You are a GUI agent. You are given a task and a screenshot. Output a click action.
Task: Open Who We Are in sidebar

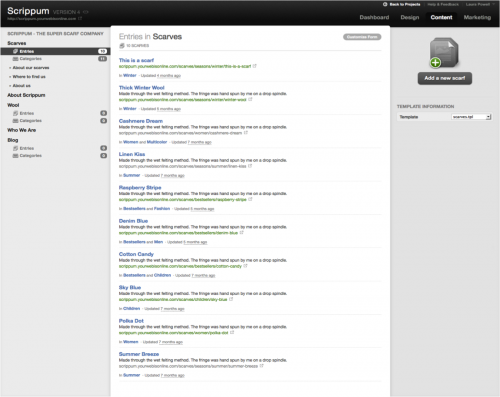pos(22,130)
